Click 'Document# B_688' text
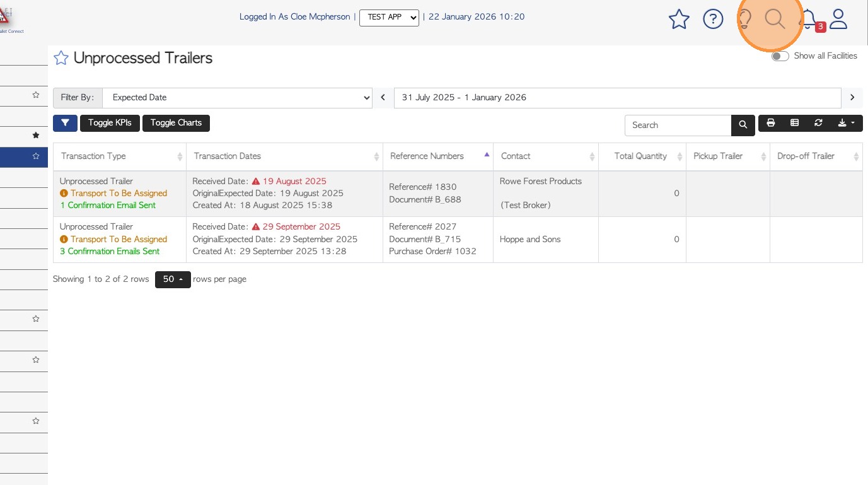 425,199
